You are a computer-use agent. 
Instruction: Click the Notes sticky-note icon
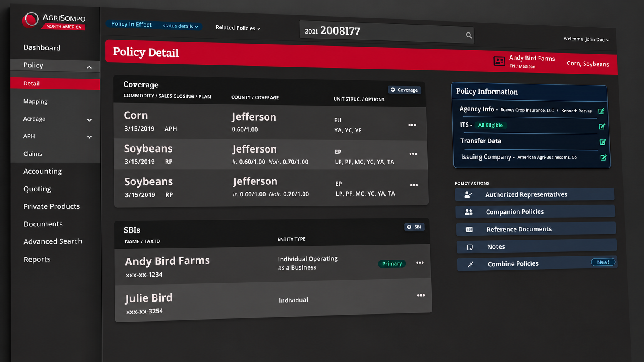tap(470, 247)
